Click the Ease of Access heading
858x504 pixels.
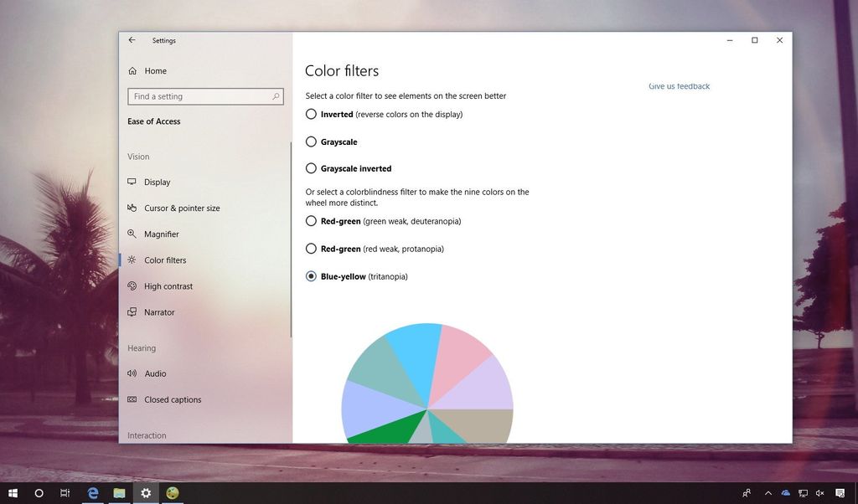[x=153, y=121]
